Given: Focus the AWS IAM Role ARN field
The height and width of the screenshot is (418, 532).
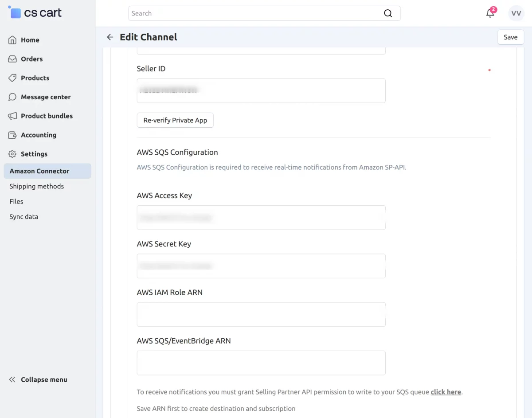Looking at the screenshot, I should coord(261,314).
